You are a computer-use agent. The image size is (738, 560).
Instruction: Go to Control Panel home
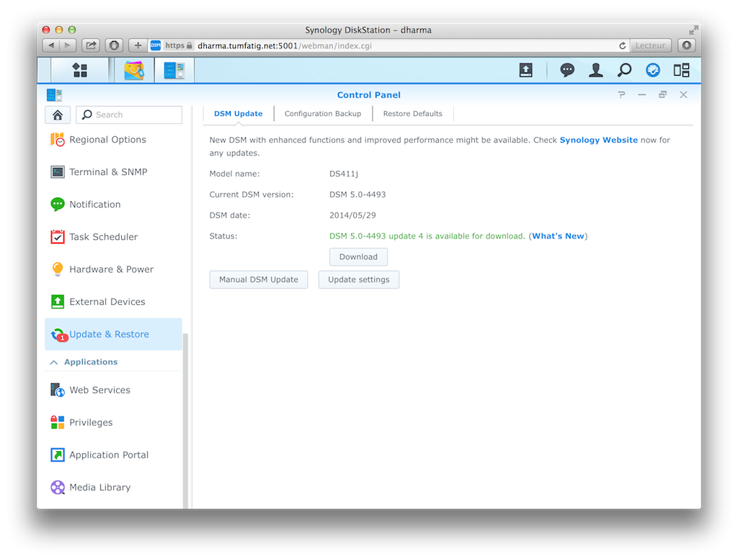tap(58, 115)
